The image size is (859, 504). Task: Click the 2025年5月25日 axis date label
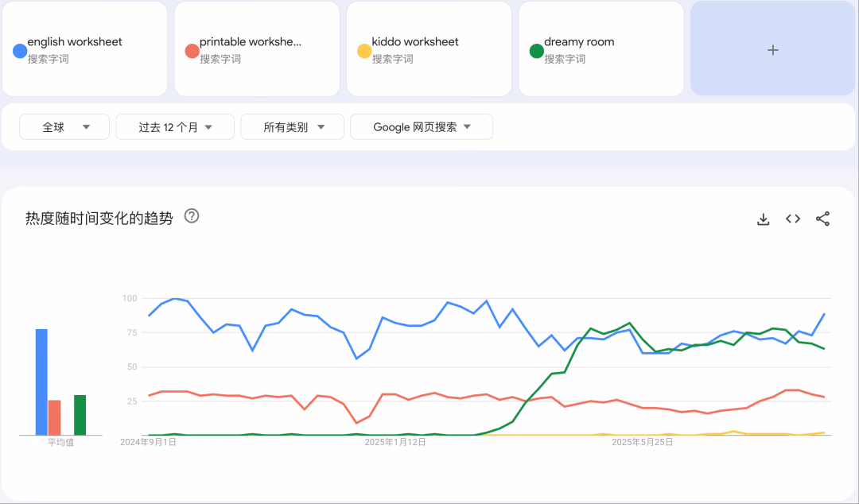tap(642, 442)
